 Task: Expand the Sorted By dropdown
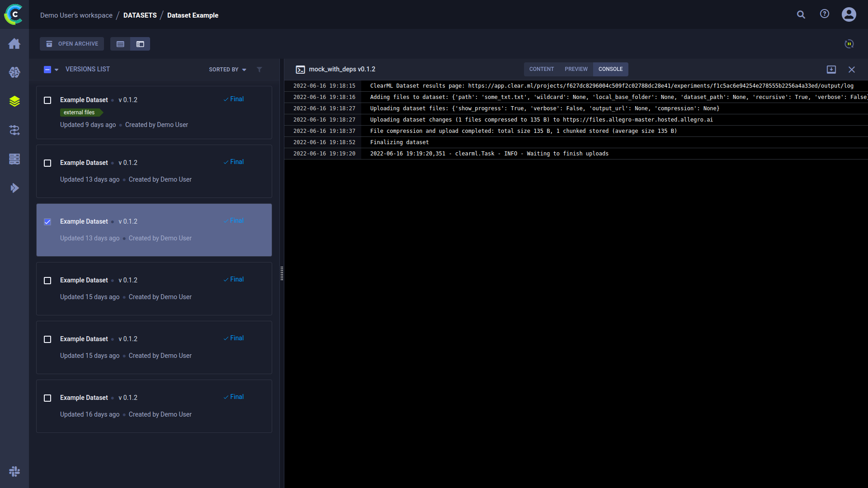227,70
